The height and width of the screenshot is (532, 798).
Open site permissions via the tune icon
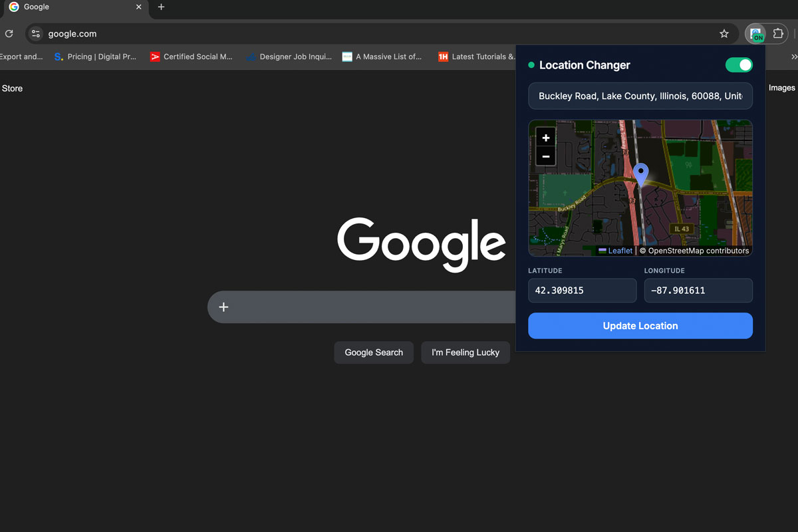coord(35,33)
